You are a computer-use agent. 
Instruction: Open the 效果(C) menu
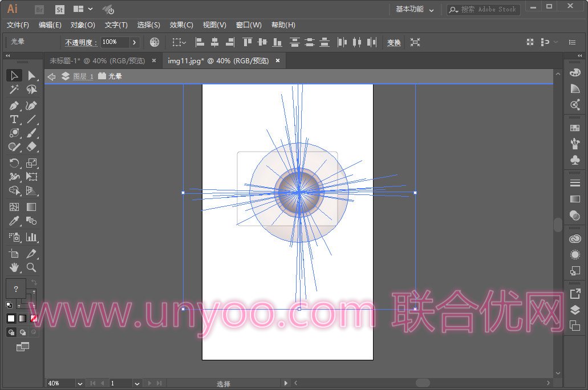coord(181,25)
